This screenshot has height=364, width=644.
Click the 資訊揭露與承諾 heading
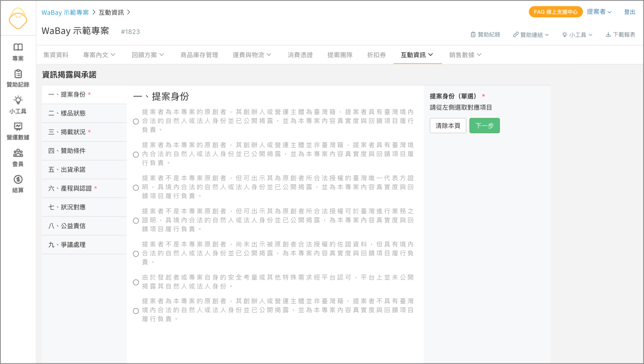click(69, 75)
